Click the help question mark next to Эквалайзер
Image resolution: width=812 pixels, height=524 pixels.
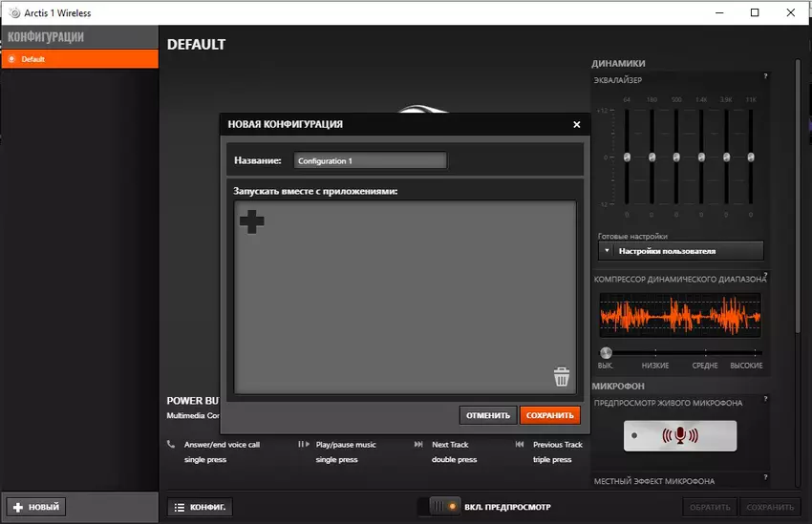tap(764, 76)
